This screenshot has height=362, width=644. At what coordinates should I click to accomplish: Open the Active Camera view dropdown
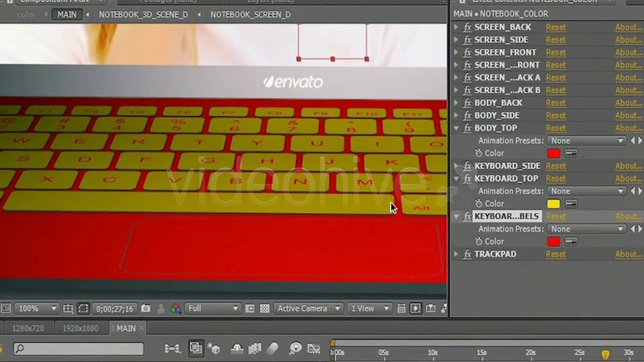[x=308, y=308]
